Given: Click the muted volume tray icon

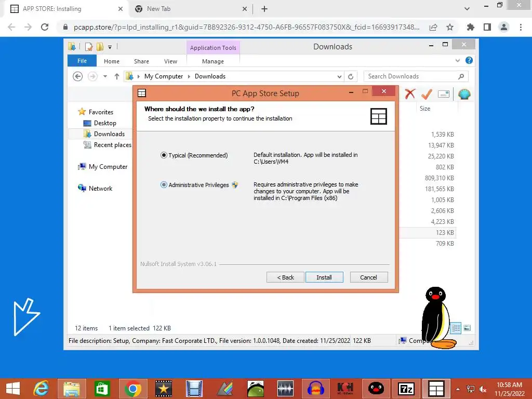Looking at the screenshot, I should (483, 389).
